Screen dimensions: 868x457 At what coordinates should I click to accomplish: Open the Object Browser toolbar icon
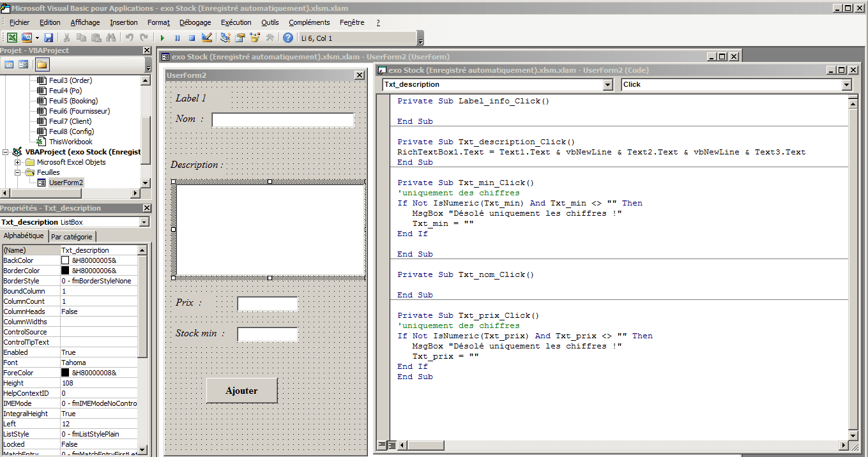pos(255,38)
